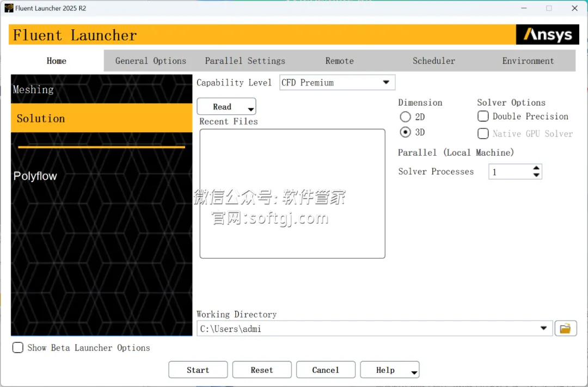588x387 pixels.
Task: Select the 2D dimension radio button
Action: [x=406, y=117]
